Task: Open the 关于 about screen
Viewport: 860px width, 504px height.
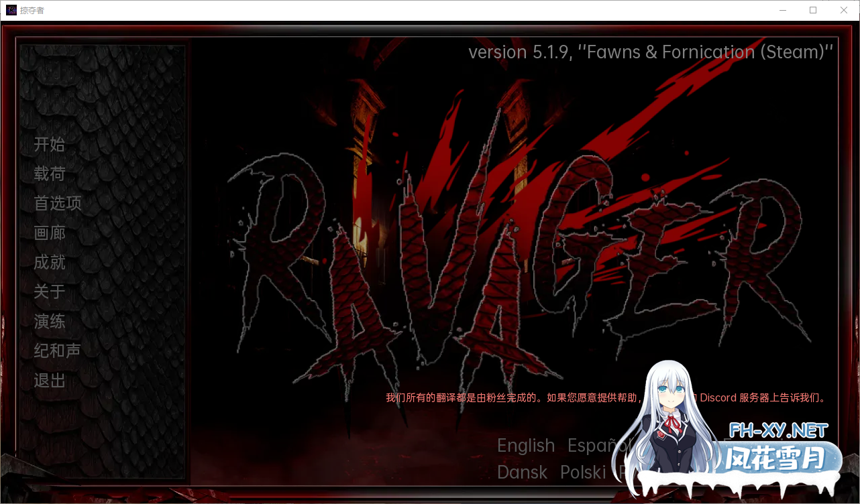Action: pyautogui.click(x=49, y=292)
